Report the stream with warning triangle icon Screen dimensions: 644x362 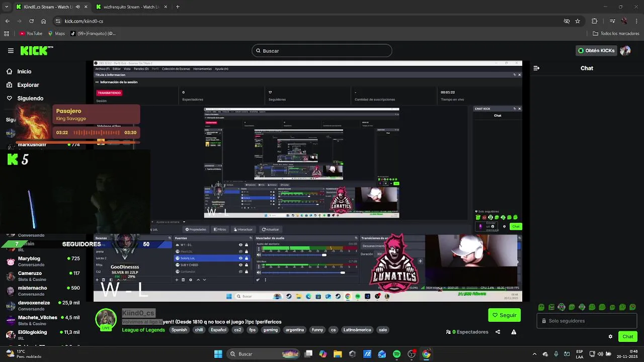tap(514, 332)
